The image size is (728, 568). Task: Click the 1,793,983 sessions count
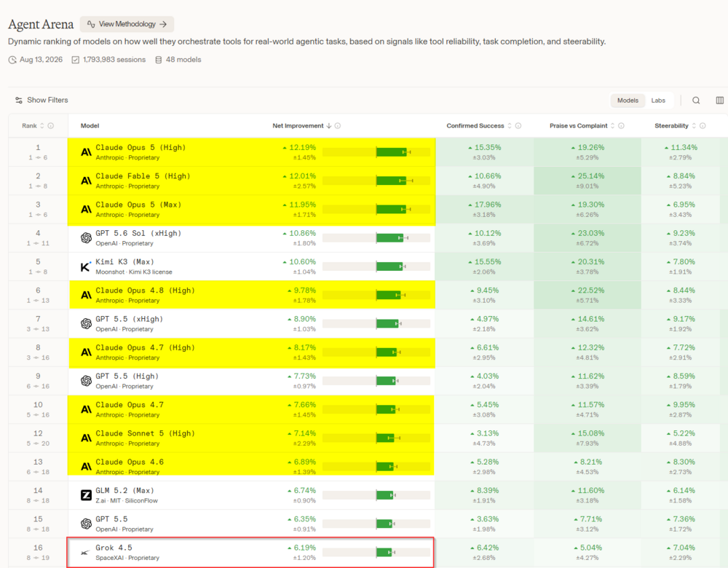coord(108,60)
